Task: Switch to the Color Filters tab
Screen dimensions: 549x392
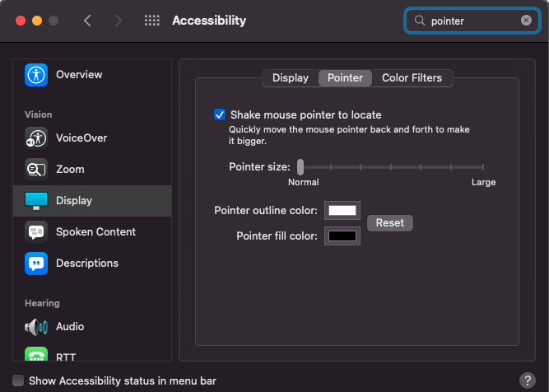Action: [412, 78]
